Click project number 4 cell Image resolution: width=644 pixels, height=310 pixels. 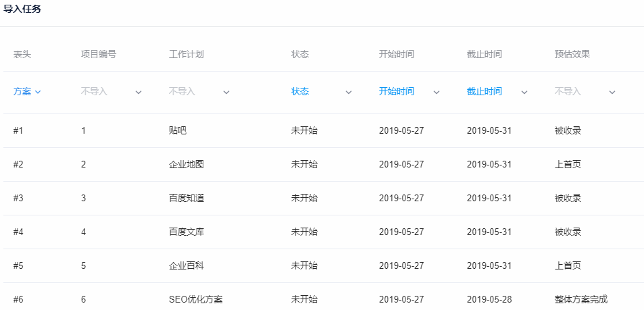click(83, 232)
